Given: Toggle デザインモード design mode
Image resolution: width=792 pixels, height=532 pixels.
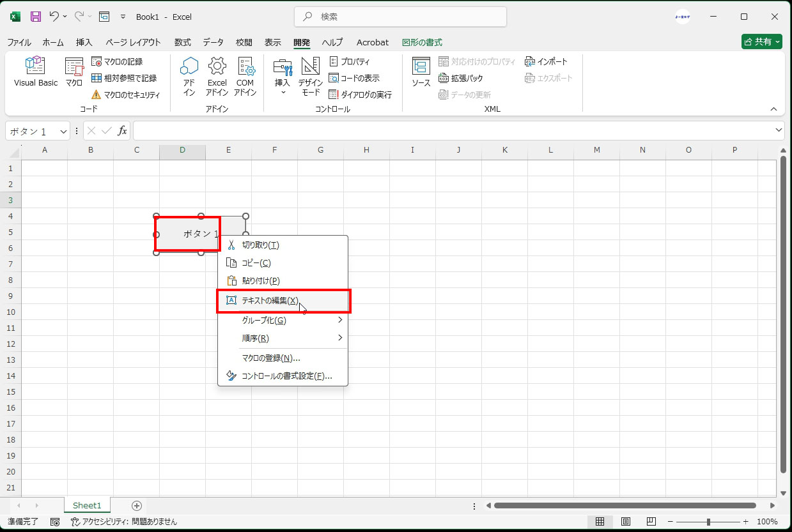Looking at the screenshot, I should pyautogui.click(x=311, y=75).
